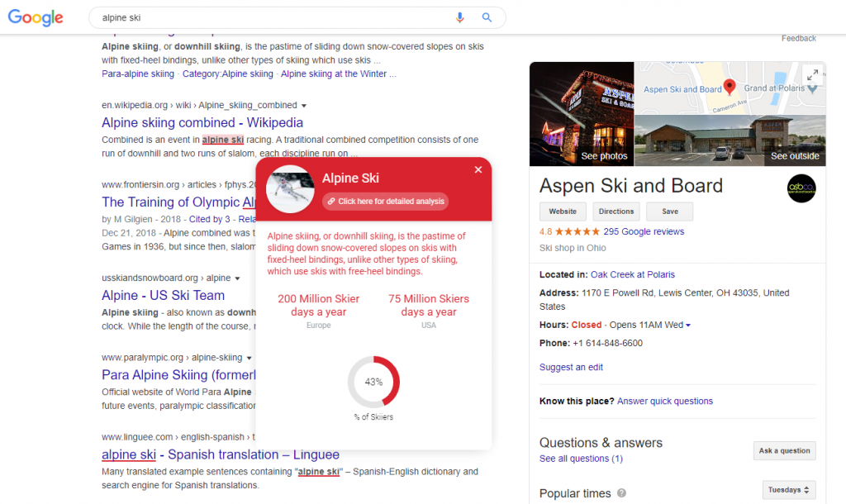Click Cited by 3 link

(209, 219)
